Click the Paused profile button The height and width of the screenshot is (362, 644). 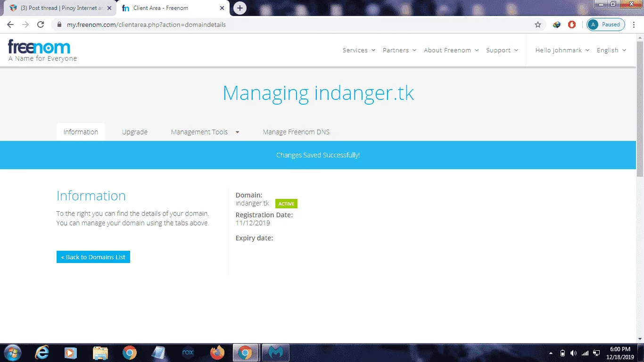[x=606, y=25]
